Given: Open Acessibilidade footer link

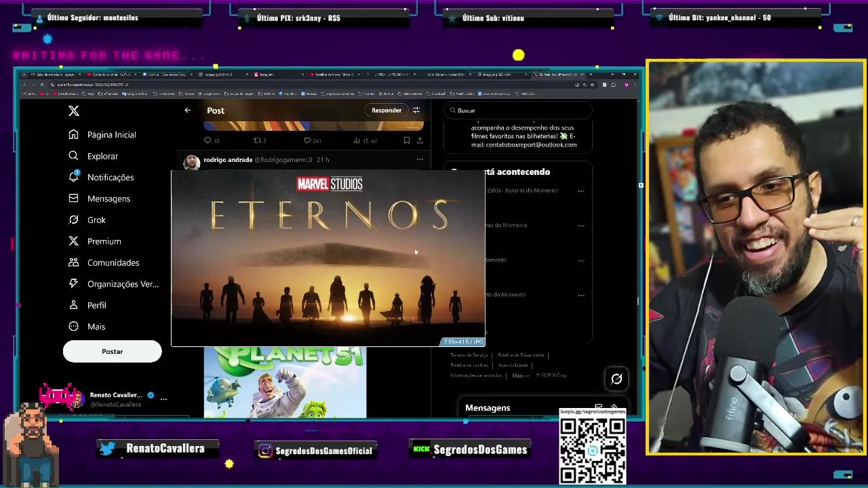Looking at the screenshot, I should pos(513,365).
